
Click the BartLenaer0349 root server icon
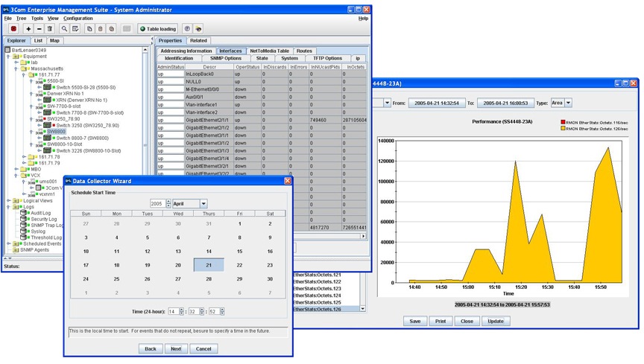pos(7,50)
